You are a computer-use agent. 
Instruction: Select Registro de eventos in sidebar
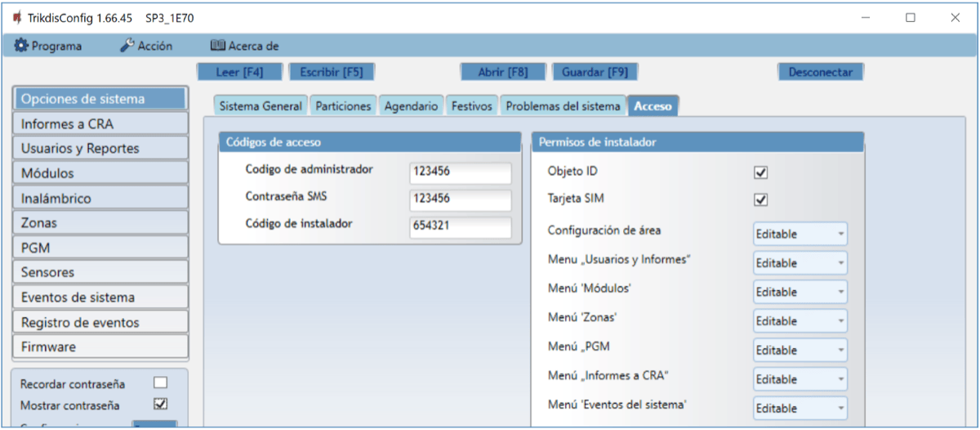coord(100,322)
